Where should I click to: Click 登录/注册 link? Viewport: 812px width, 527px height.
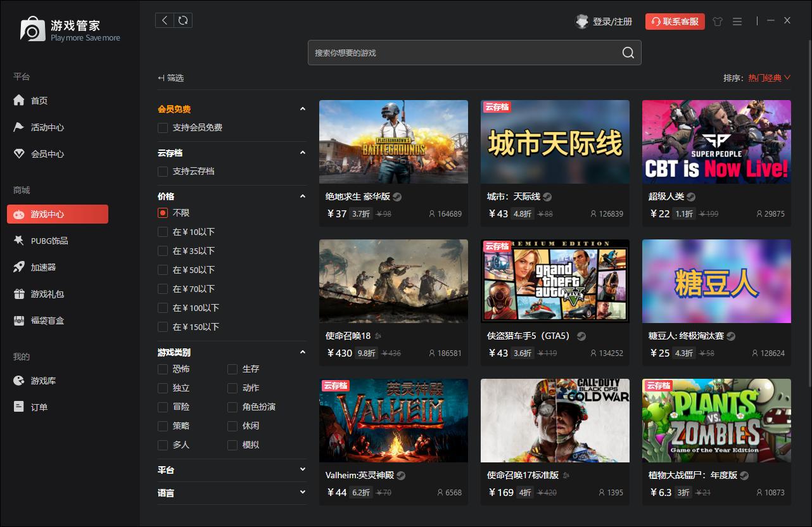(x=612, y=22)
